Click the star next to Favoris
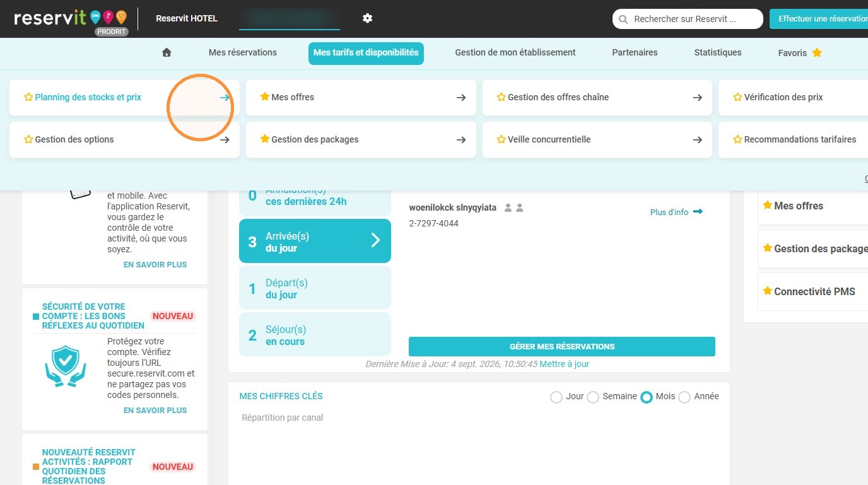868x485 pixels. click(817, 52)
